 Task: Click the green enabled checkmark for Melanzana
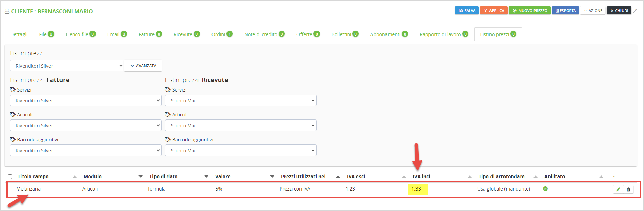pyautogui.click(x=545, y=189)
